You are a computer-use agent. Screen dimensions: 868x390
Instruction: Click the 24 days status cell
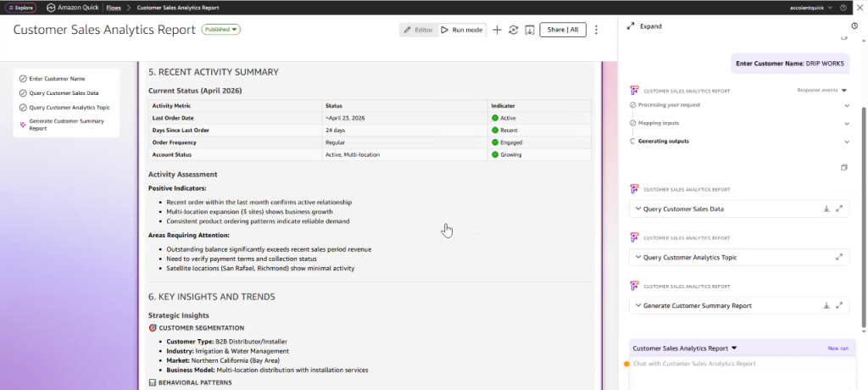click(404, 131)
